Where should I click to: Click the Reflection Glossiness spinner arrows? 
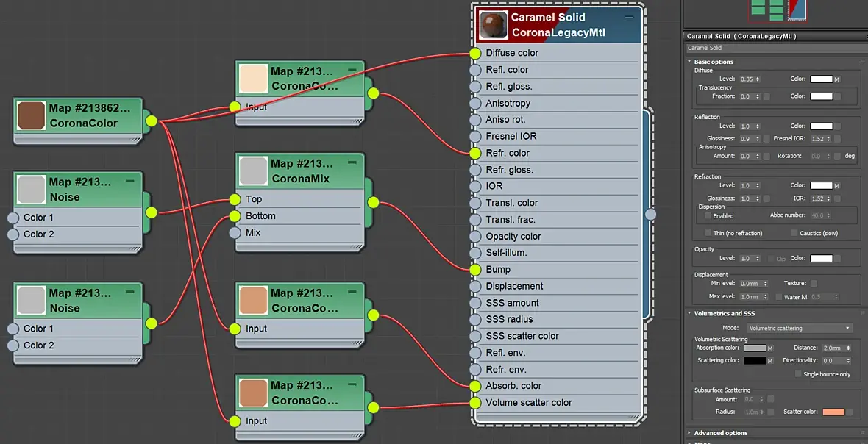tap(757, 139)
